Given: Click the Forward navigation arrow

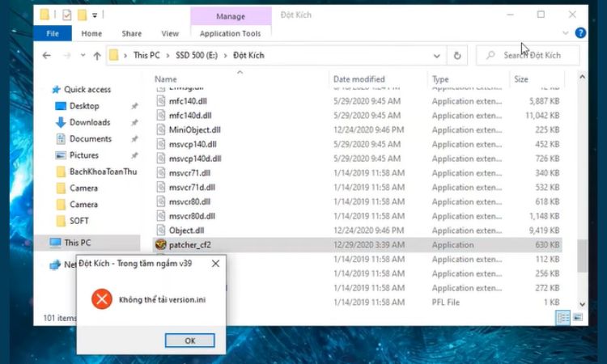Looking at the screenshot, I should click(x=67, y=56).
